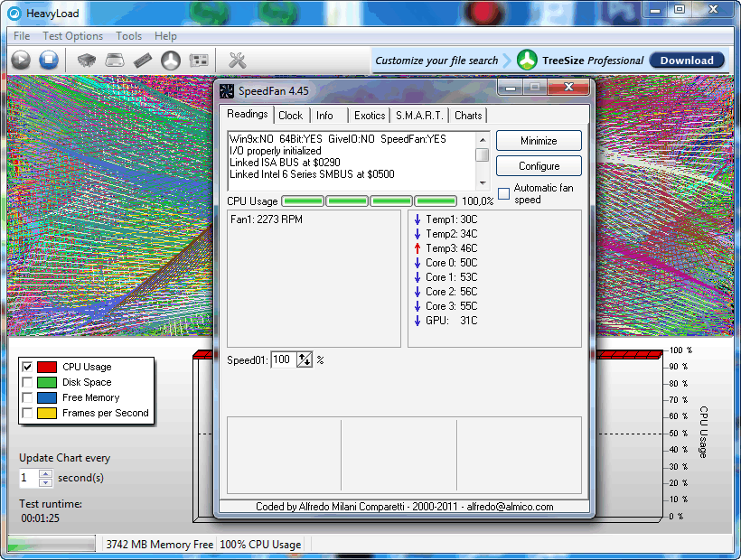Image resolution: width=741 pixels, height=560 pixels.
Task: Stop the running test with stop icon
Action: [49, 61]
